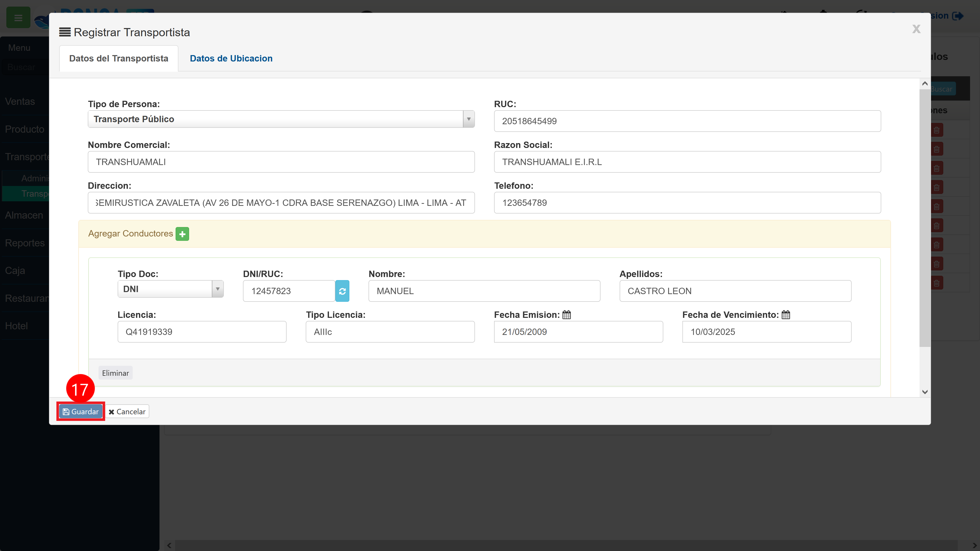Select the Datos del Transportista tab
Image resolution: width=980 pixels, height=551 pixels.
(119, 59)
